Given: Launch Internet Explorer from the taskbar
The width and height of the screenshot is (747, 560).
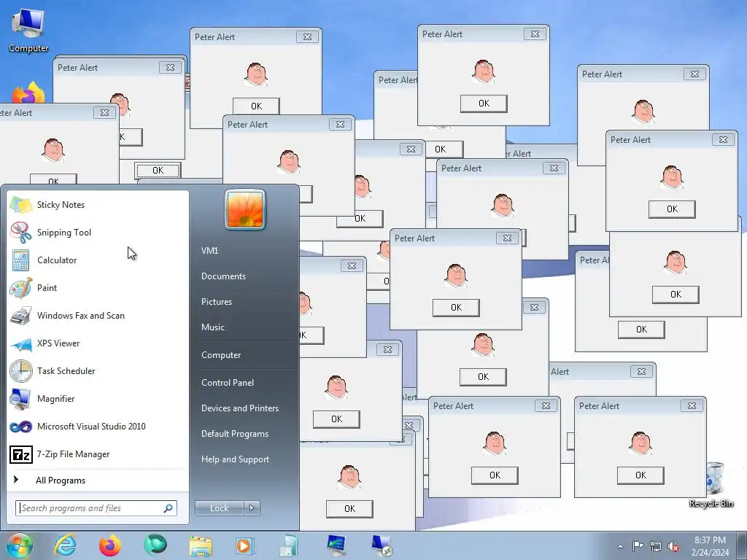Looking at the screenshot, I should (x=65, y=545).
